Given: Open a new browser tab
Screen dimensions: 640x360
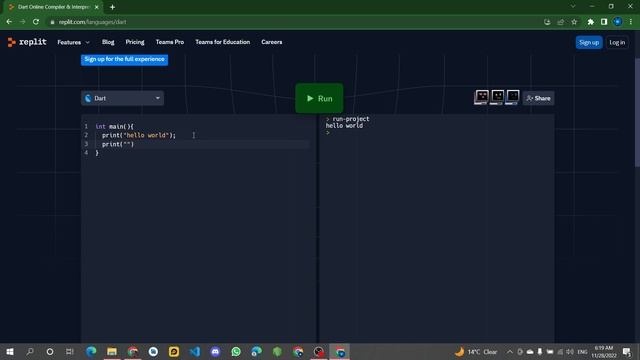Looking at the screenshot, I should [x=112, y=7].
